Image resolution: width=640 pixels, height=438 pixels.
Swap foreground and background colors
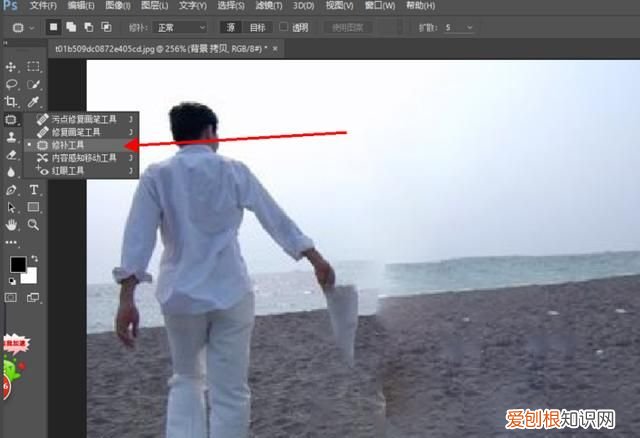(x=35, y=258)
